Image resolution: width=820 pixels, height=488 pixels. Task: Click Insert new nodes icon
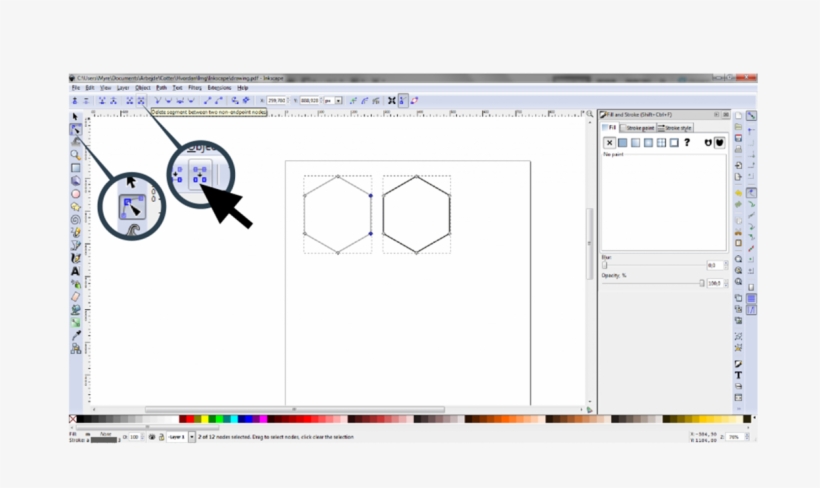(75, 100)
